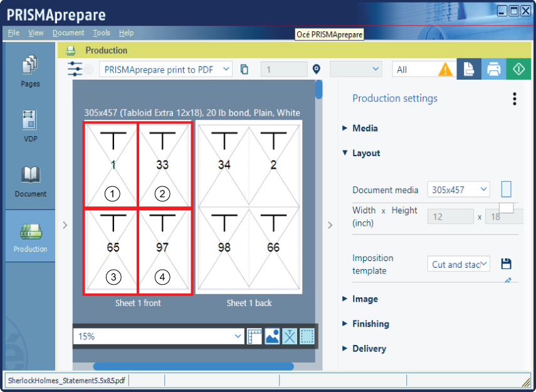The width and height of the screenshot is (536, 392).
Task: Click the printer icon in Production header
Action: [71, 50]
